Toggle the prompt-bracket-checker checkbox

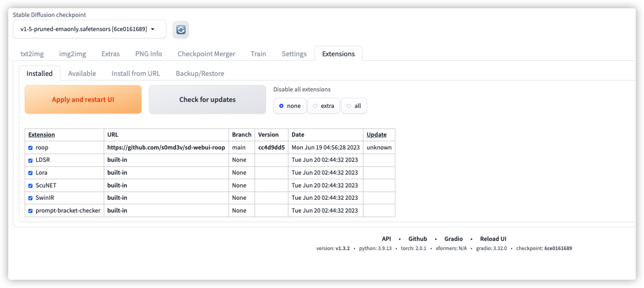point(30,211)
